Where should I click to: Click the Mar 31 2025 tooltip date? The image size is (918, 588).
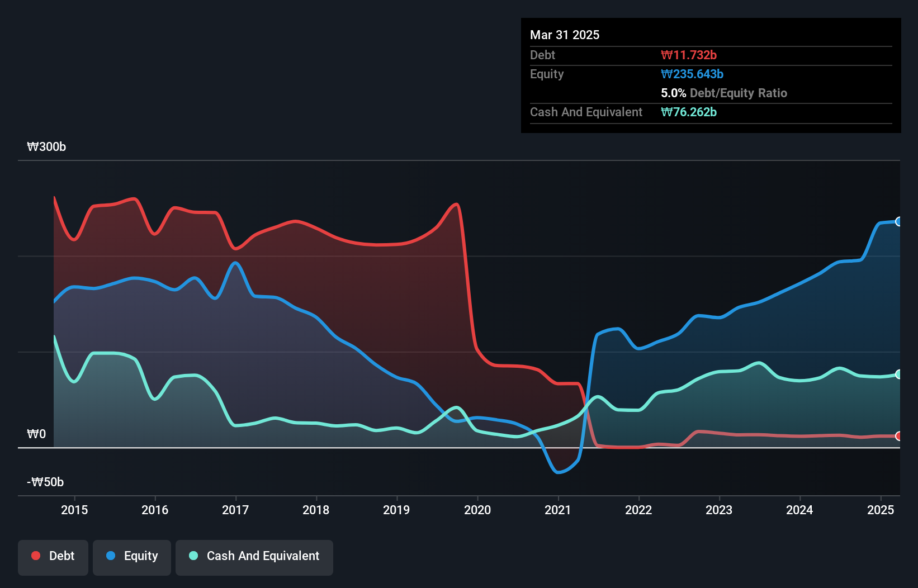(x=565, y=35)
